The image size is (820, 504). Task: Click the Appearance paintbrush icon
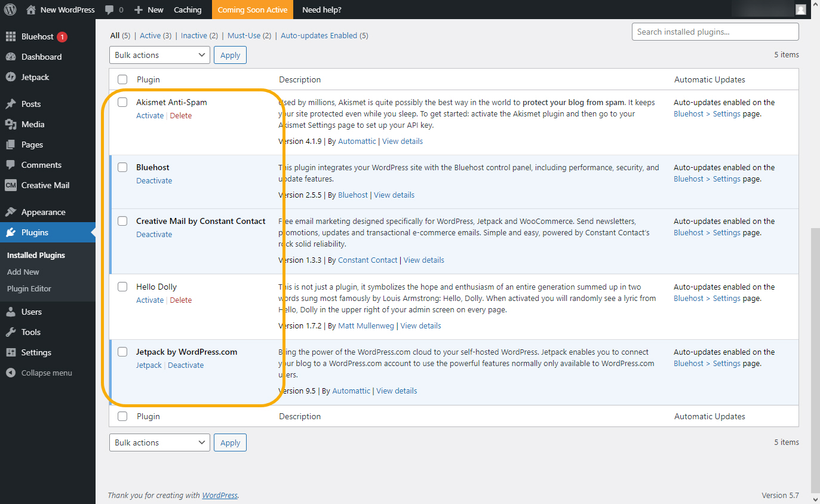click(11, 212)
